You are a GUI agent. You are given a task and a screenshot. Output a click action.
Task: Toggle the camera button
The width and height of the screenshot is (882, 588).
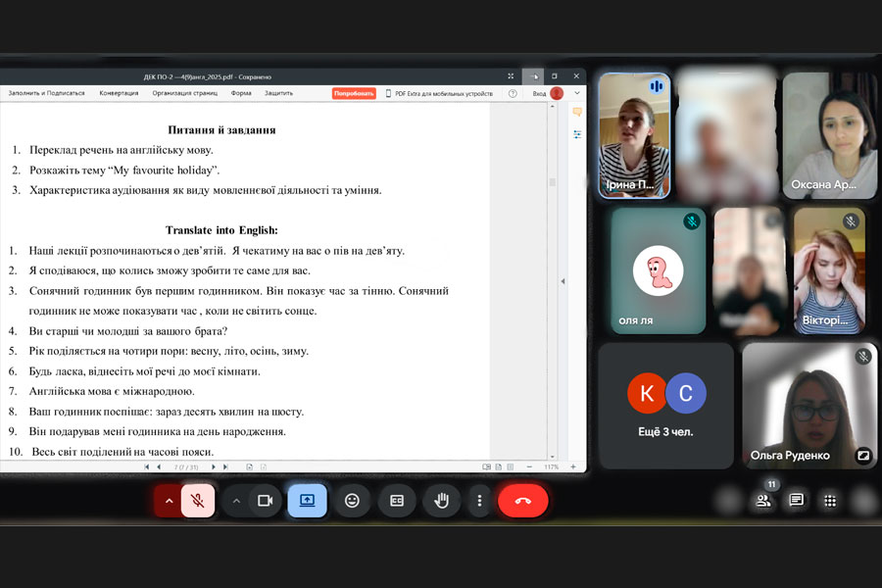[265, 500]
